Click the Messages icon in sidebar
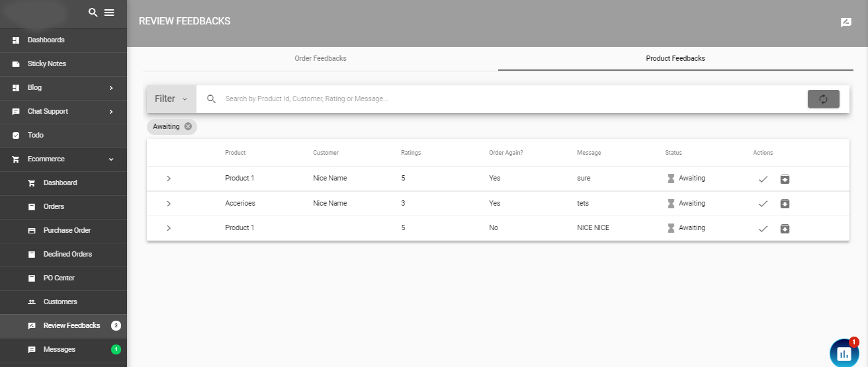Screen dimensions: 868x367 click(x=32, y=350)
